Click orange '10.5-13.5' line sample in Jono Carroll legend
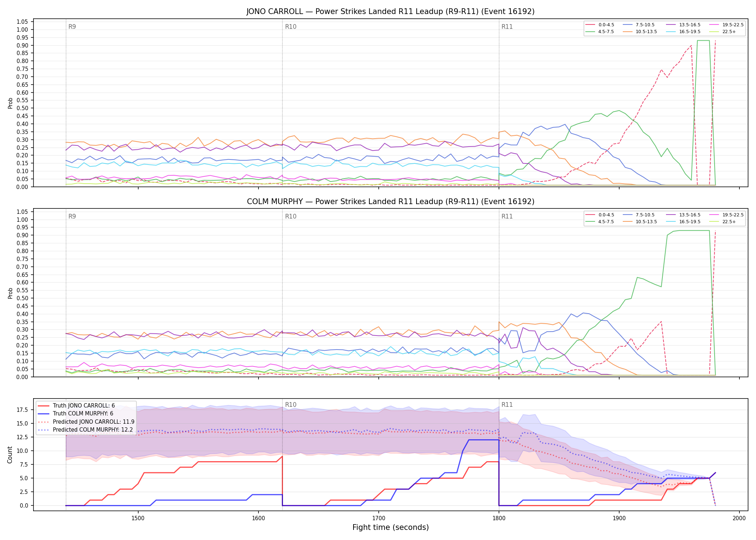 click(x=628, y=32)
